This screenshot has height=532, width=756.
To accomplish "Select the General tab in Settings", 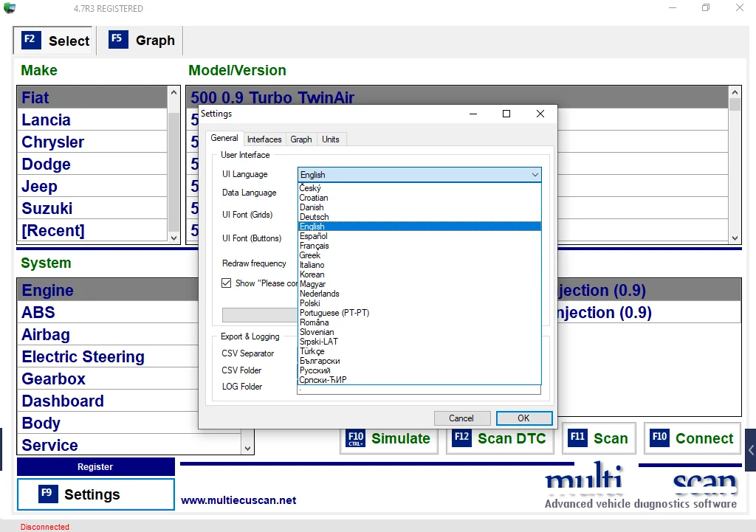I will [x=224, y=138].
